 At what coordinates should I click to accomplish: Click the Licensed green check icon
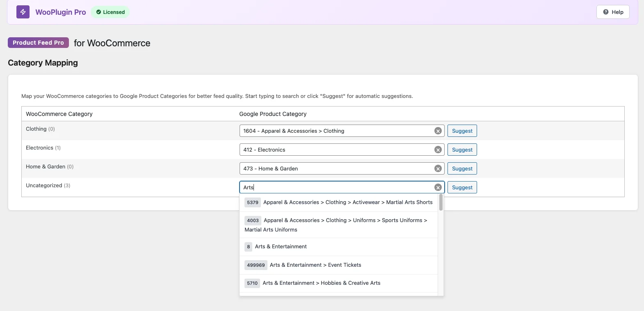click(x=98, y=12)
